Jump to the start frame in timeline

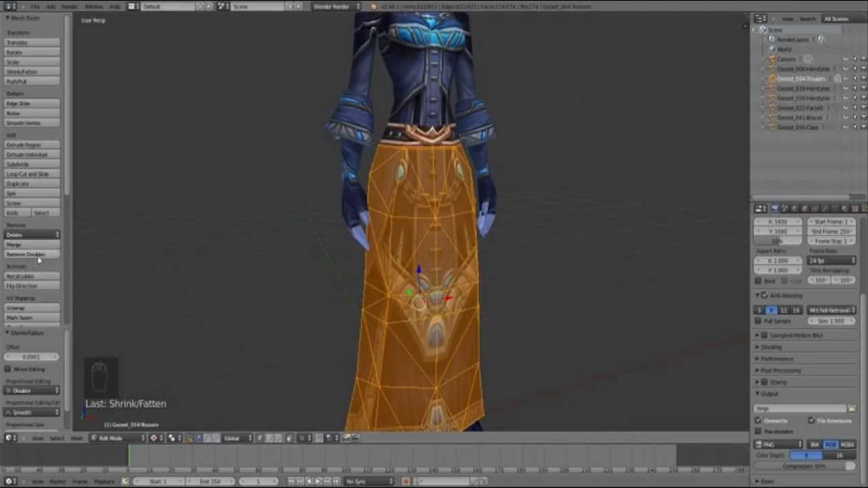pos(292,481)
